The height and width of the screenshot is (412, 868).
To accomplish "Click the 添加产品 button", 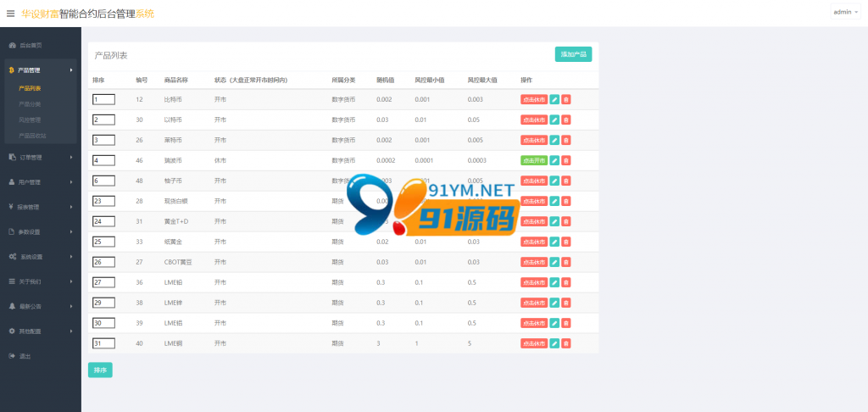I will (x=574, y=54).
